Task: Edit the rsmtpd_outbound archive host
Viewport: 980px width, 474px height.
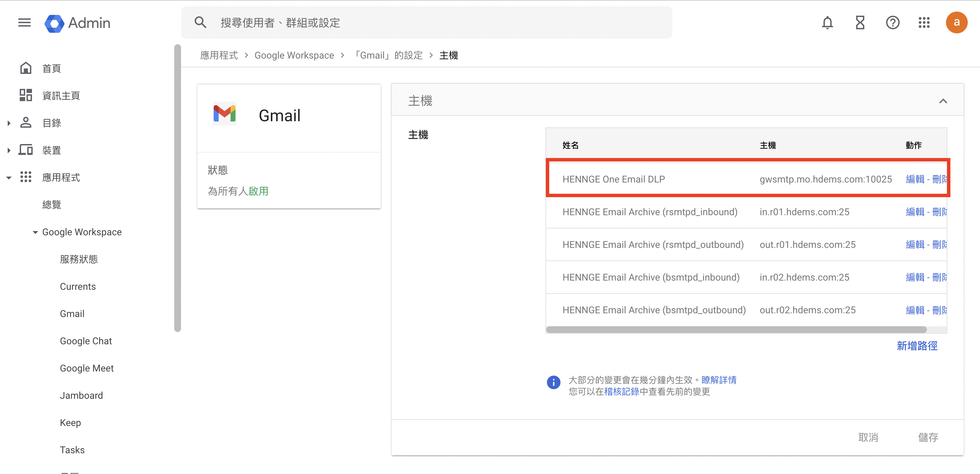Action: point(915,244)
